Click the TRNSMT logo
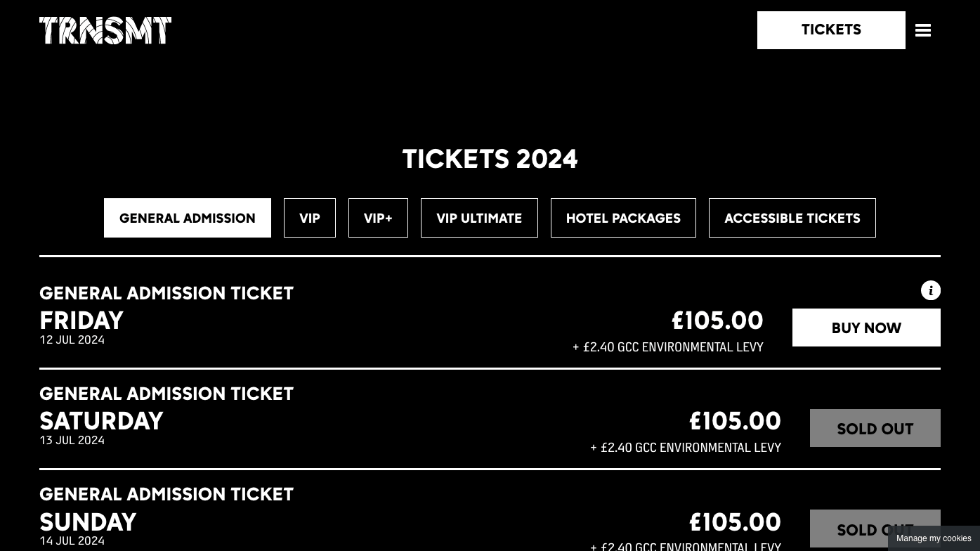The height and width of the screenshot is (551, 980). tap(105, 30)
